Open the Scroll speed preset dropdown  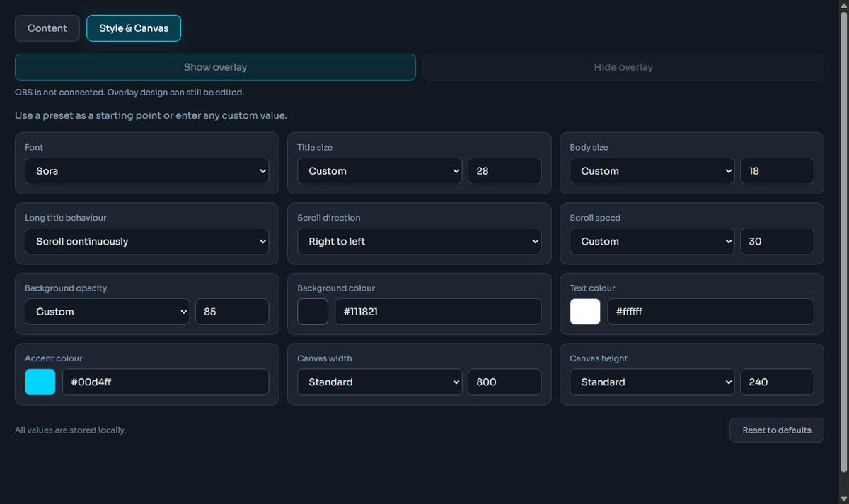tap(652, 241)
